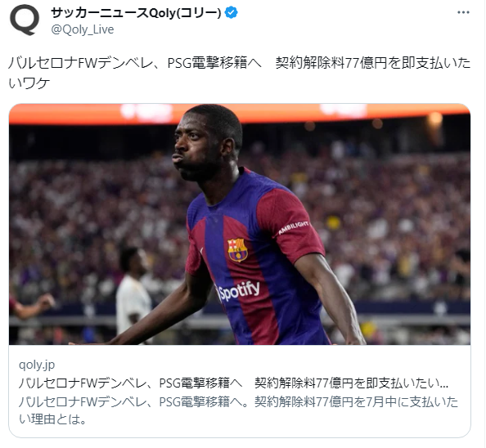Click the second line いワケ of the tweet

pyautogui.click(x=29, y=83)
